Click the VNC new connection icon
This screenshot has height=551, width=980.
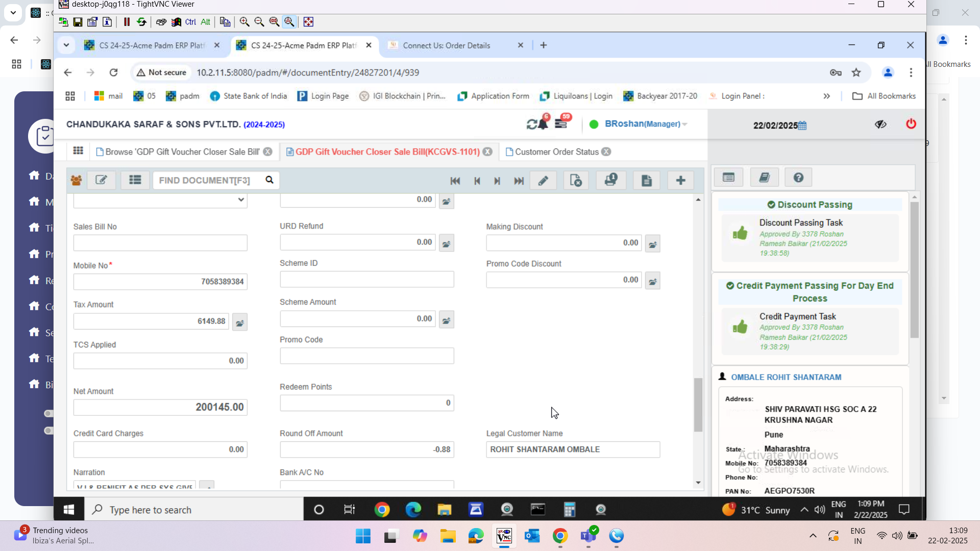[x=63, y=22]
